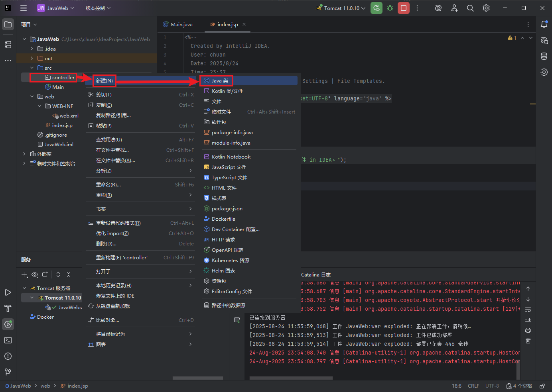Collapse the WEB-INF folder
This screenshot has width=552, height=392.
point(39,106)
